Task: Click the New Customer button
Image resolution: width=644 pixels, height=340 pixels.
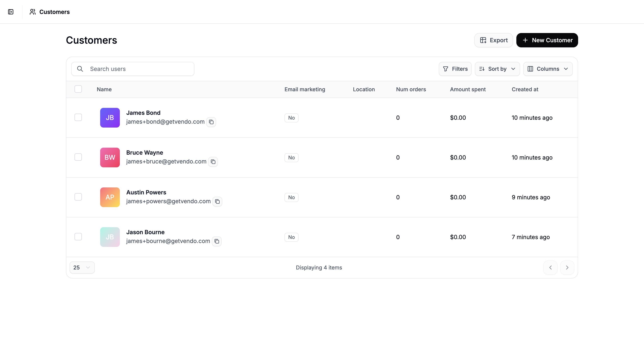Action: click(x=547, y=40)
